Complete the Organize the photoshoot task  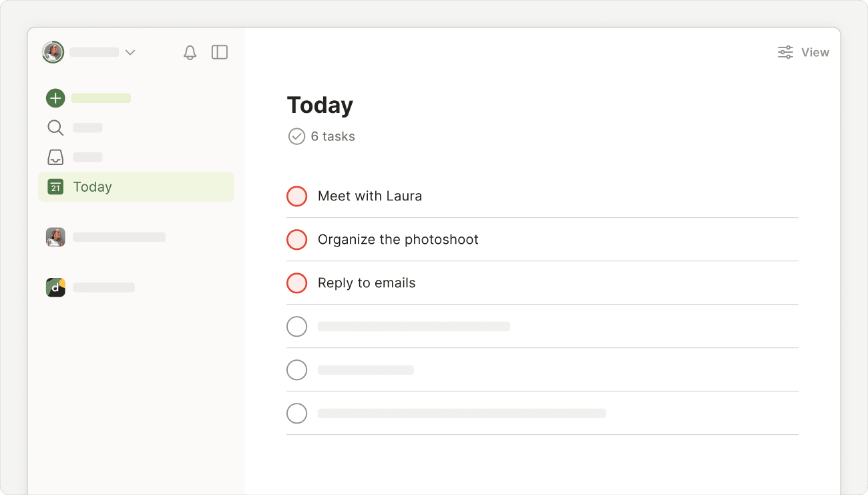pos(296,239)
